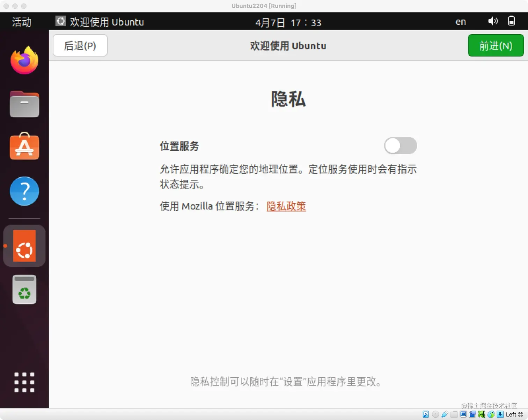Click the 前进(N) next button
The width and height of the screenshot is (528, 420).
[496, 45]
